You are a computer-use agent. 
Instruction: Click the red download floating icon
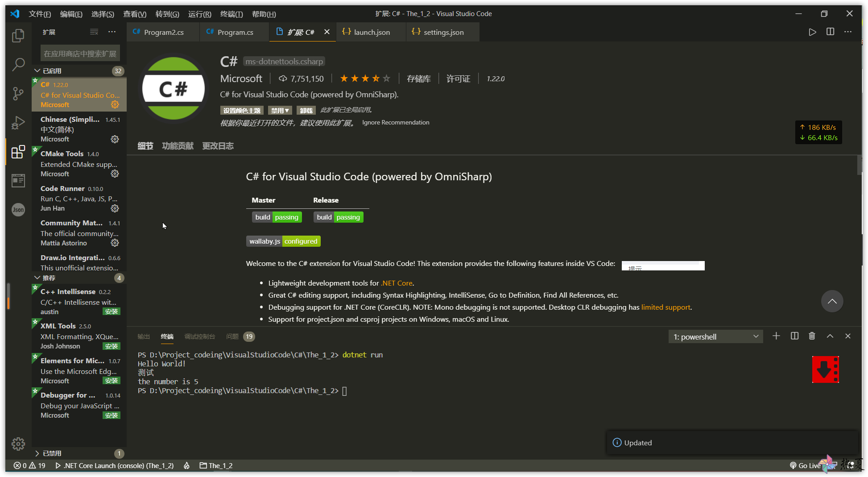tap(825, 369)
